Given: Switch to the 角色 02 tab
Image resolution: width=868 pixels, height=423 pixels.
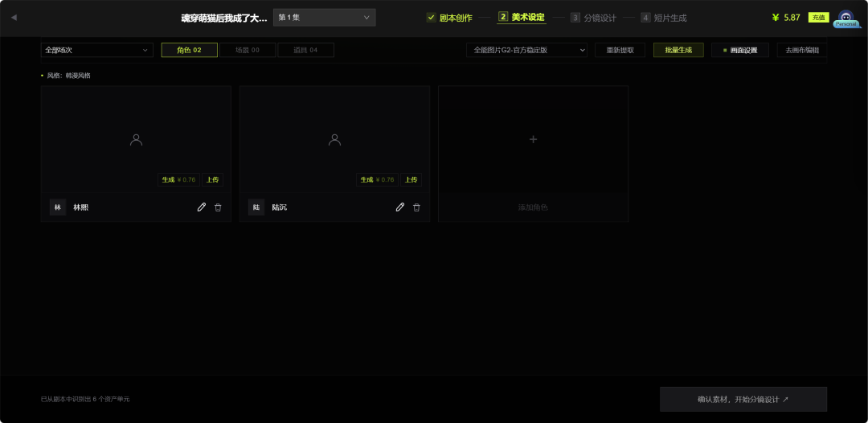Looking at the screenshot, I should [190, 51].
